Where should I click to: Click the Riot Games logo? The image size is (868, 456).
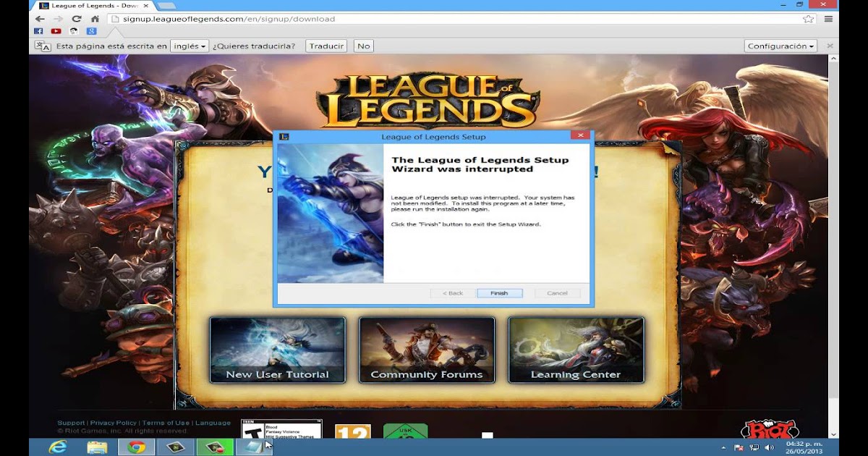pos(770,428)
